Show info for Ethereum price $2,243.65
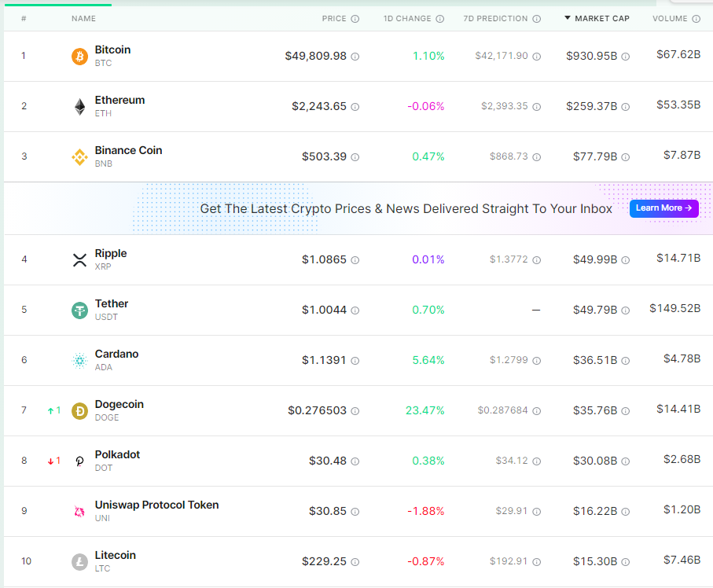Image resolution: width=713 pixels, height=588 pixels. click(355, 107)
